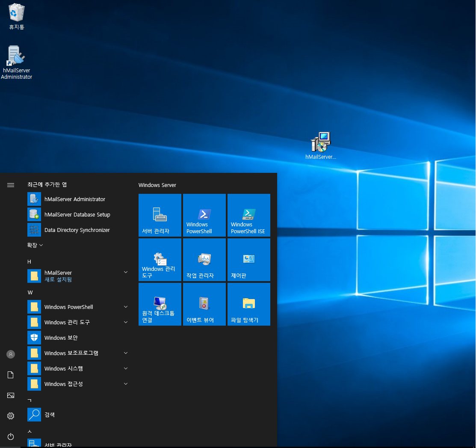
Task: Expand the Windows 관리 도구 folder chevron
Action: 126,322
